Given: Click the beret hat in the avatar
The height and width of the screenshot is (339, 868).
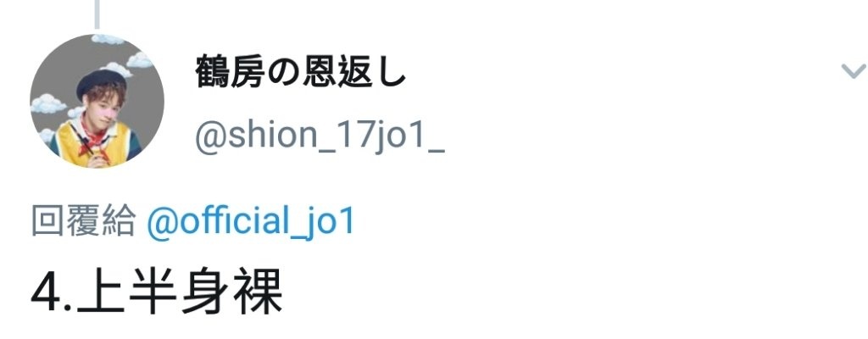Looking at the screenshot, I should point(100,81).
